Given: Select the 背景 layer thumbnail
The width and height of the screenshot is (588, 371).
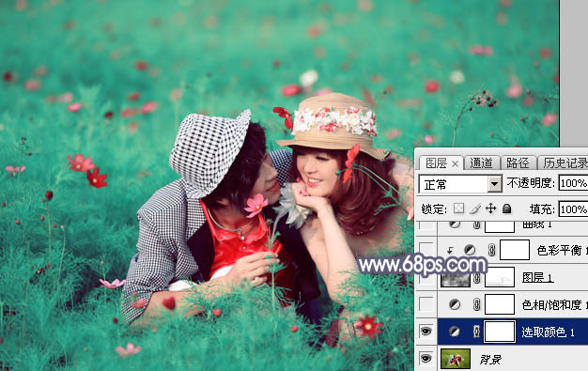Looking at the screenshot, I should click(456, 359).
